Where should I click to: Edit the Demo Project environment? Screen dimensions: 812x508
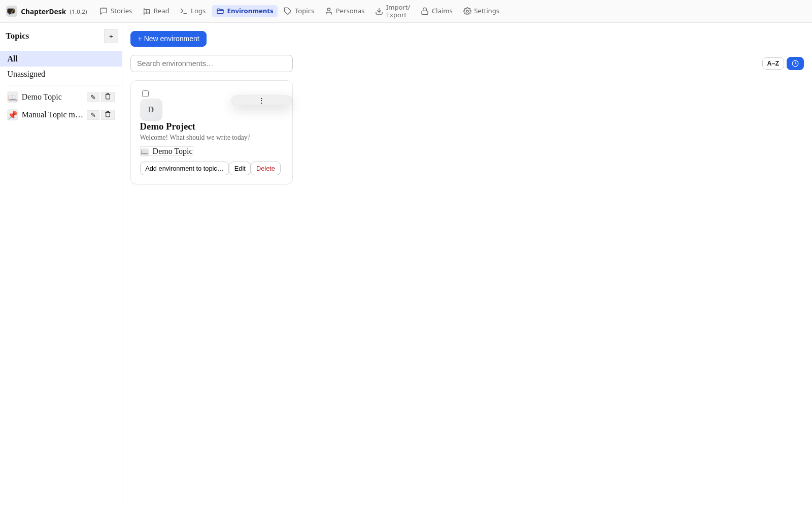click(x=240, y=169)
